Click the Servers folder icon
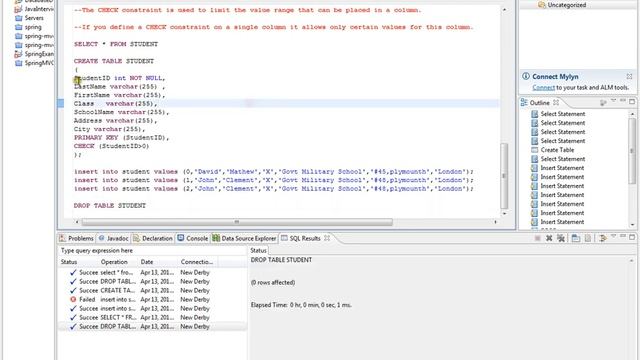 coord(18,18)
